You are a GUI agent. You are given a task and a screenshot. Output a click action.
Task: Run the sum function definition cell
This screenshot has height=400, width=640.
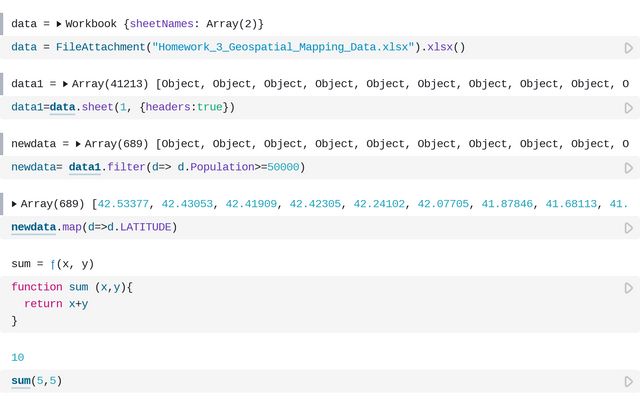[628, 288]
